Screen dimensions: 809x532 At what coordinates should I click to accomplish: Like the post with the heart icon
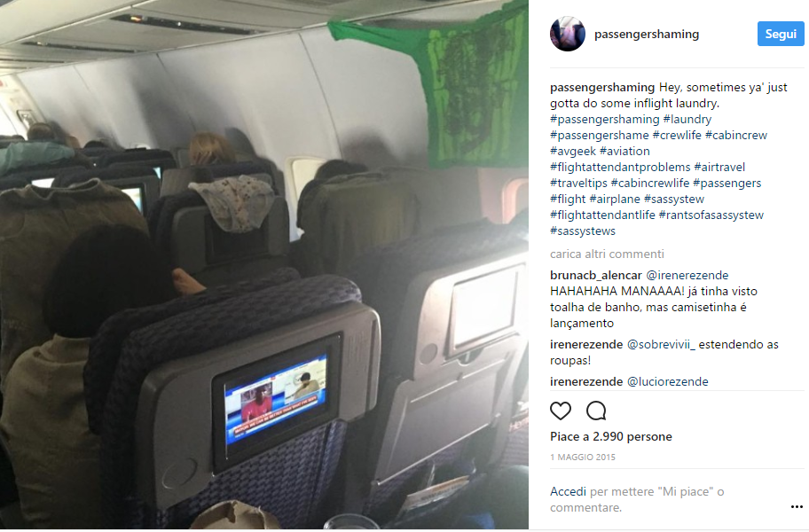pos(561,411)
